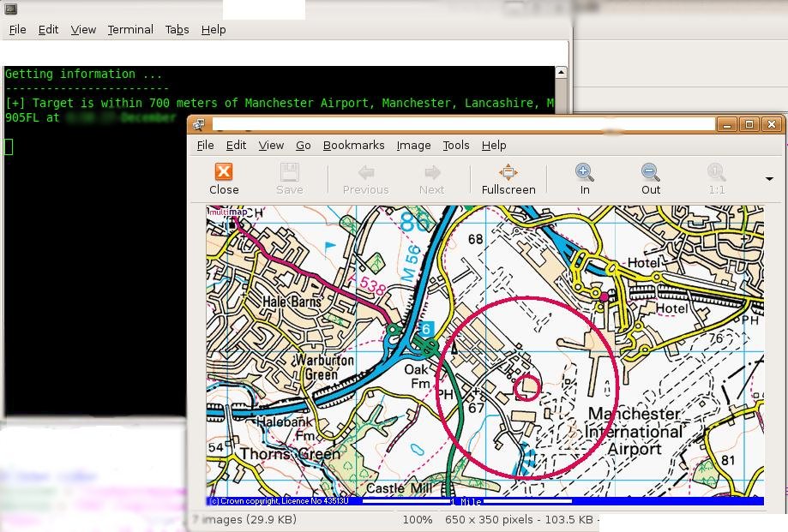Open image viewer Help menu
Viewport: 788px width, 532px height.
click(x=494, y=145)
